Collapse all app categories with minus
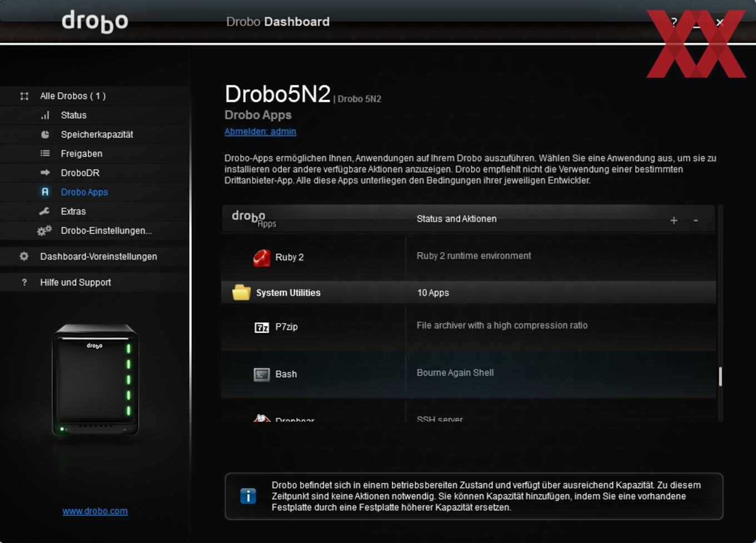Viewport: 756px width, 543px height. (x=695, y=221)
